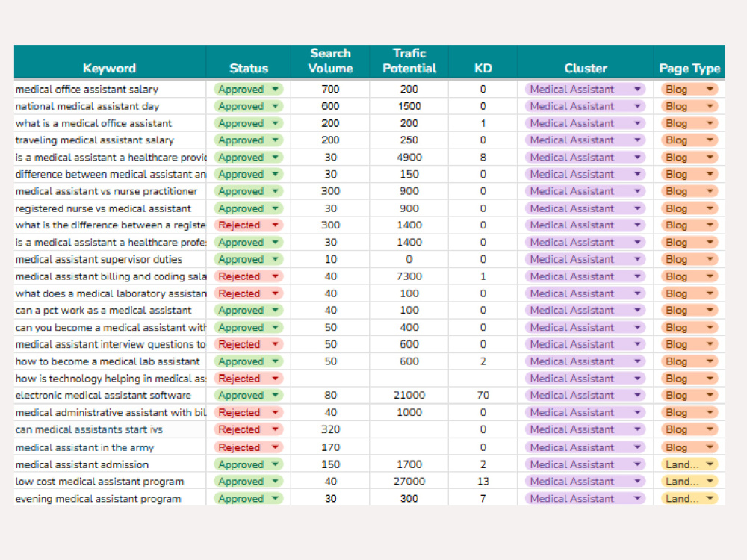Image resolution: width=747 pixels, height=560 pixels.
Task: Select traffic potential value 21000
Action: tap(409, 395)
